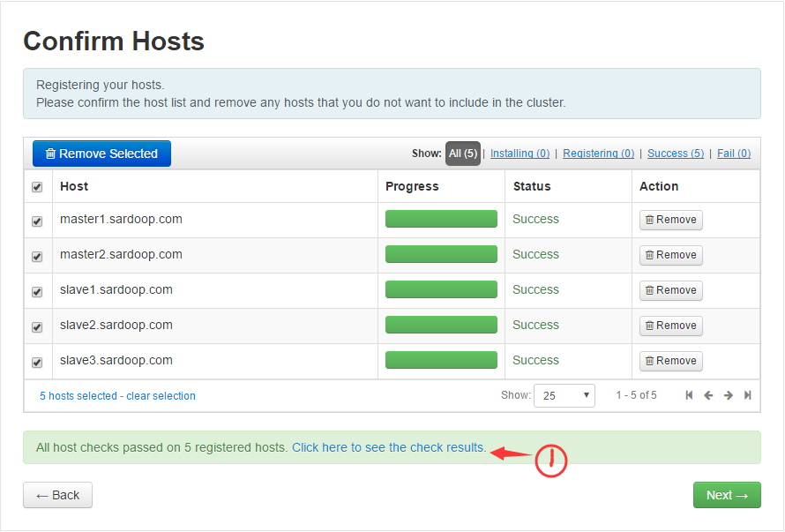Toggle the select-all hosts header checkbox

pyautogui.click(x=37, y=186)
